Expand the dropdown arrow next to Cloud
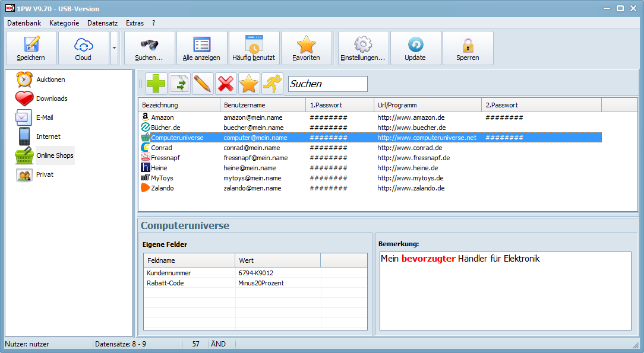The width and height of the screenshot is (644, 353). pyautogui.click(x=114, y=49)
